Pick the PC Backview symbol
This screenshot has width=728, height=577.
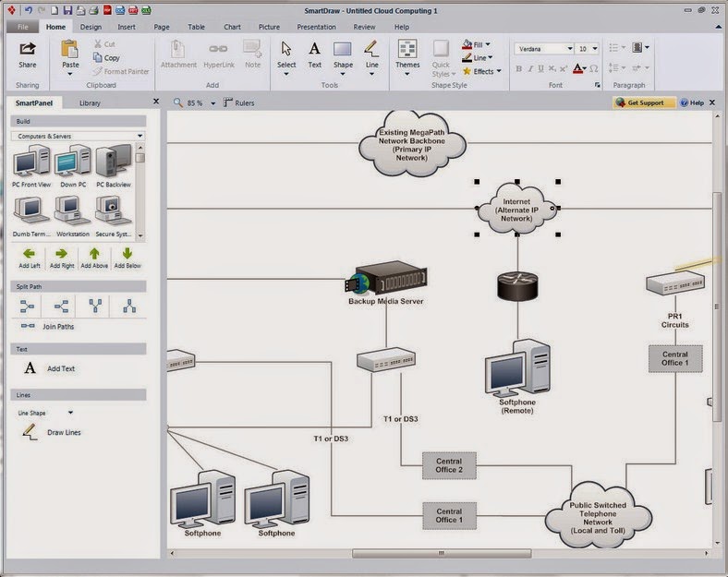coord(114,165)
